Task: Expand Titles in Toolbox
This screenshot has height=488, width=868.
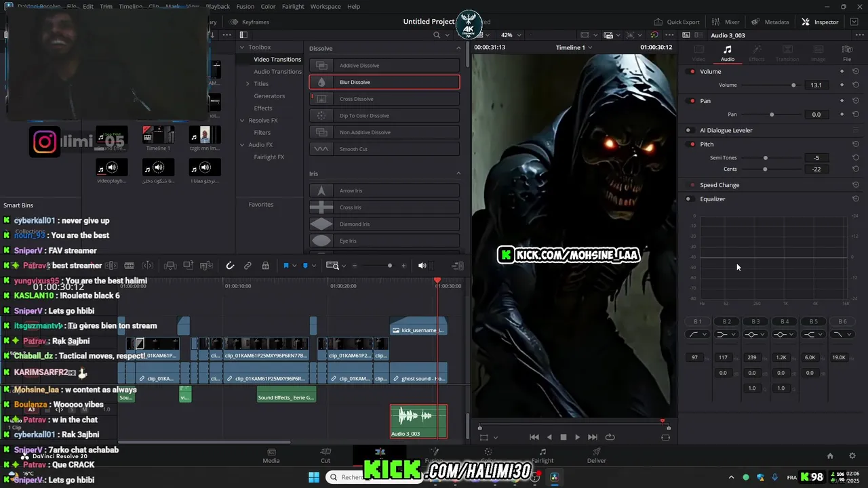Action: click(248, 83)
